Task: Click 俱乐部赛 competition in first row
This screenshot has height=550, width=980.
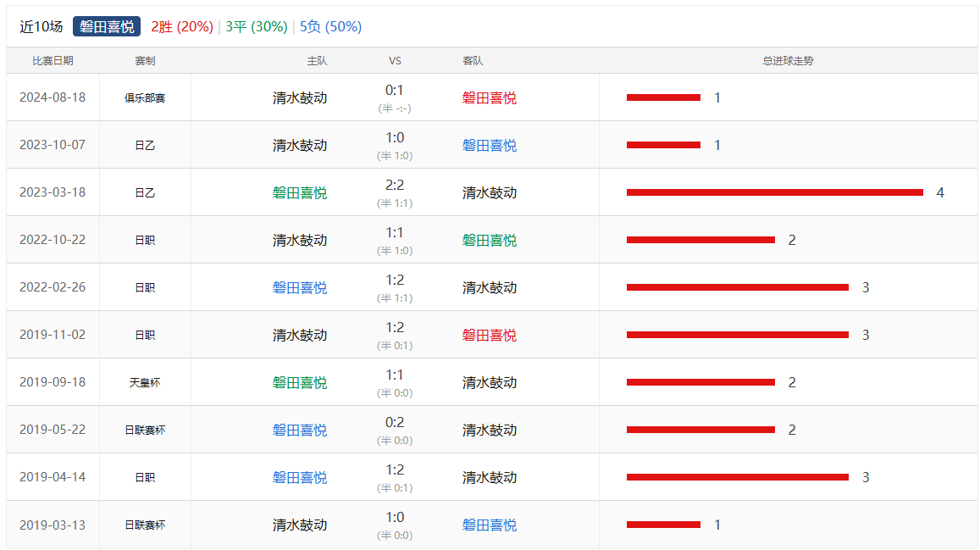Action: pyautogui.click(x=145, y=98)
